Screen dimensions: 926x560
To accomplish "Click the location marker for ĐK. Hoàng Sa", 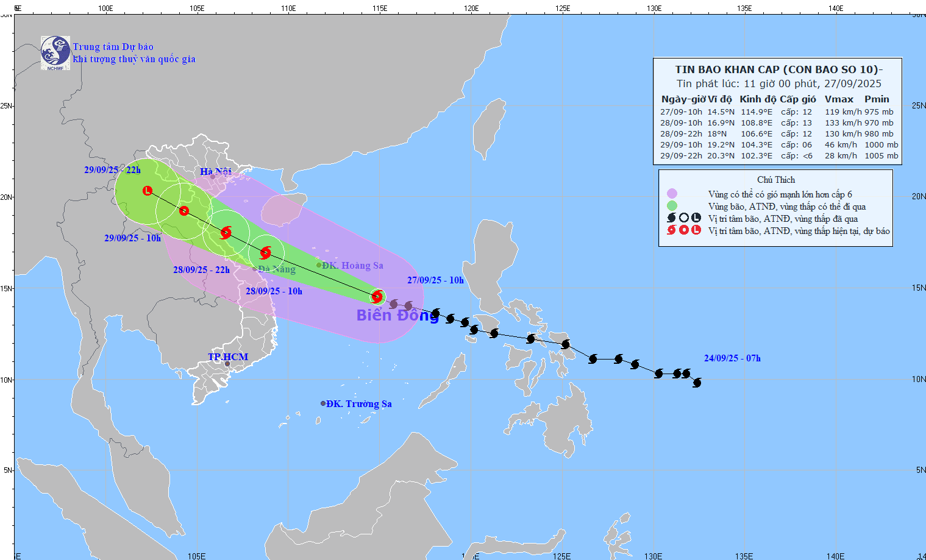I will (x=318, y=265).
